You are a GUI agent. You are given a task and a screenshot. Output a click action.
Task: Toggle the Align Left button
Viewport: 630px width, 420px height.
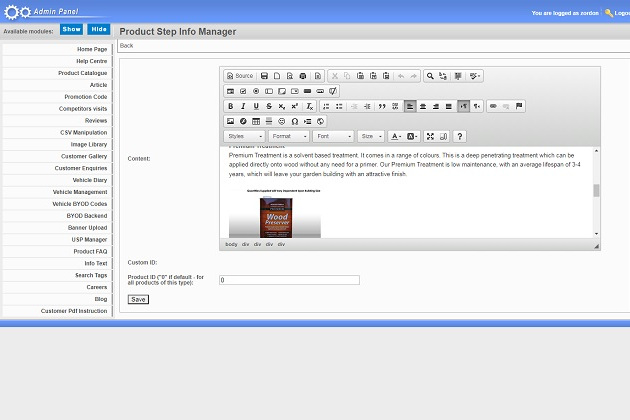click(x=410, y=106)
